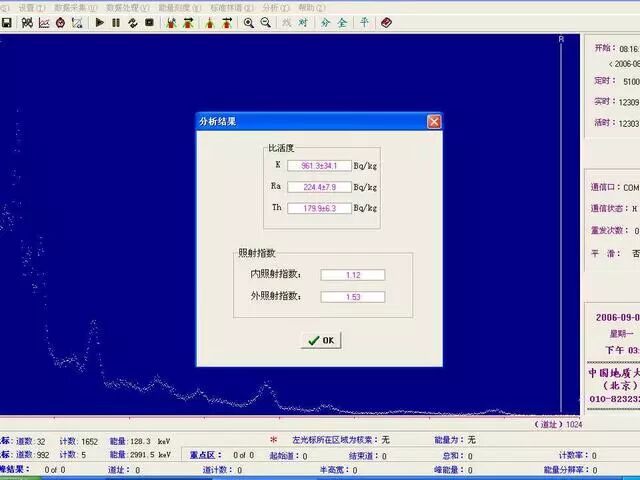Close the 分析结果 dialog with the red X
Screen dimensions: 640x480
point(434,122)
